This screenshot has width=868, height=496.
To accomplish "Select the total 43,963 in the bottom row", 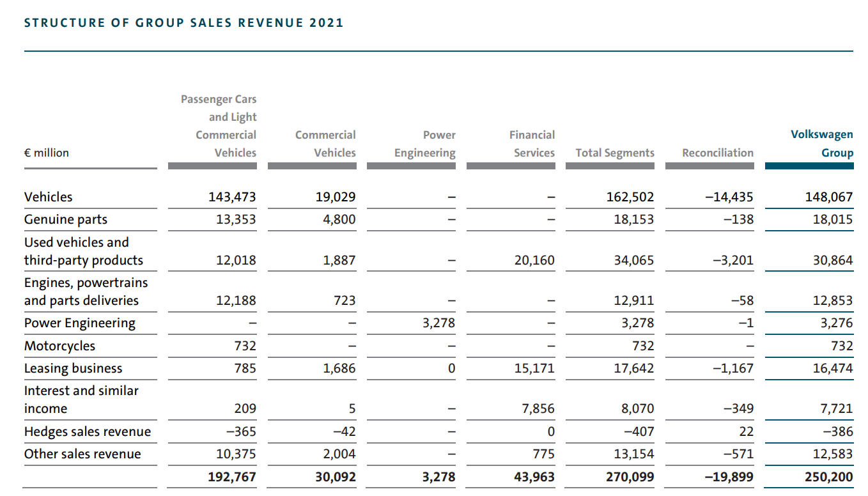I will [x=534, y=477].
